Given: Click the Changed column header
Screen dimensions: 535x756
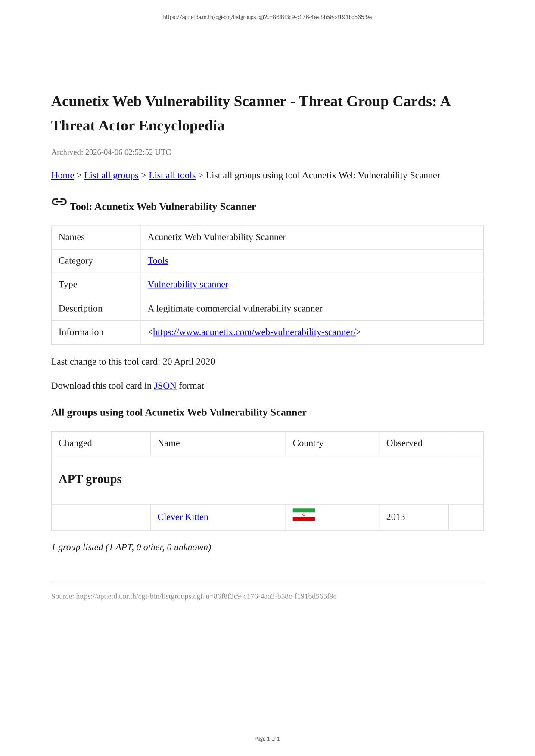Looking at the screenshot, I should point(75,443).
